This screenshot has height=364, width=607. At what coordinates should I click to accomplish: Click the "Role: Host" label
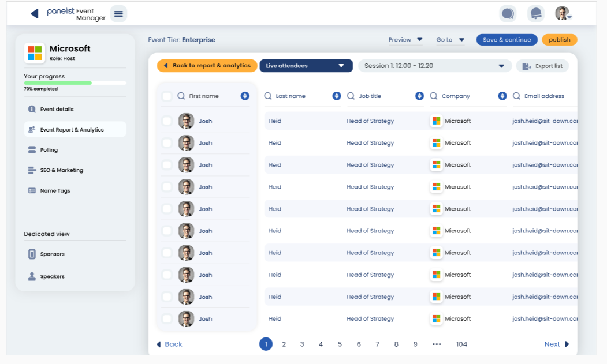(x=62, y=58)
